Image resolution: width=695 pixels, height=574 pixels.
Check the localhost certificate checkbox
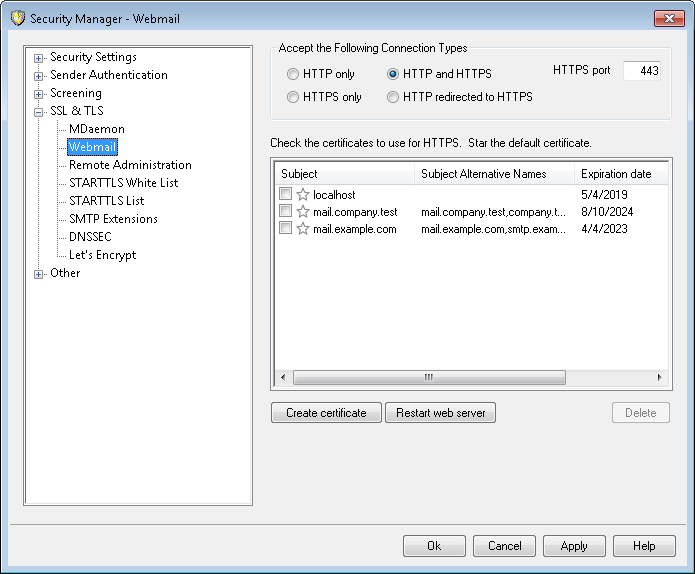286,195
